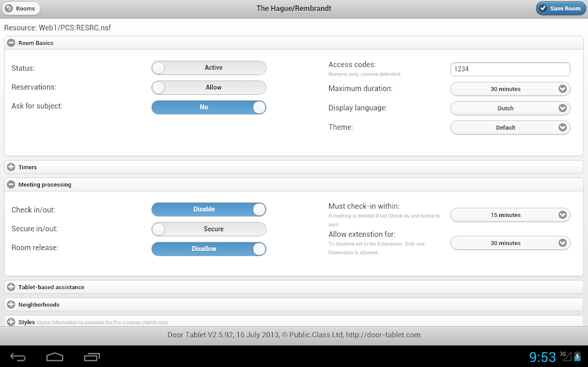Expand Neighborhoods using its plus icon

click(x=11, y=305)
